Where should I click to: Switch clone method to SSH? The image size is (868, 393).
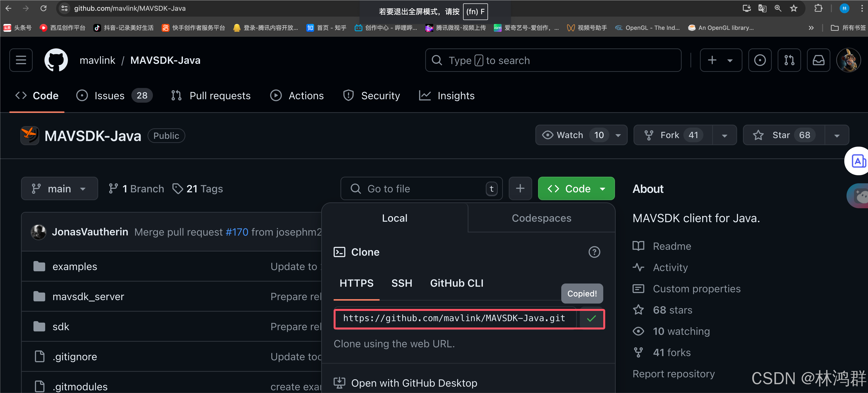(402, 283)
